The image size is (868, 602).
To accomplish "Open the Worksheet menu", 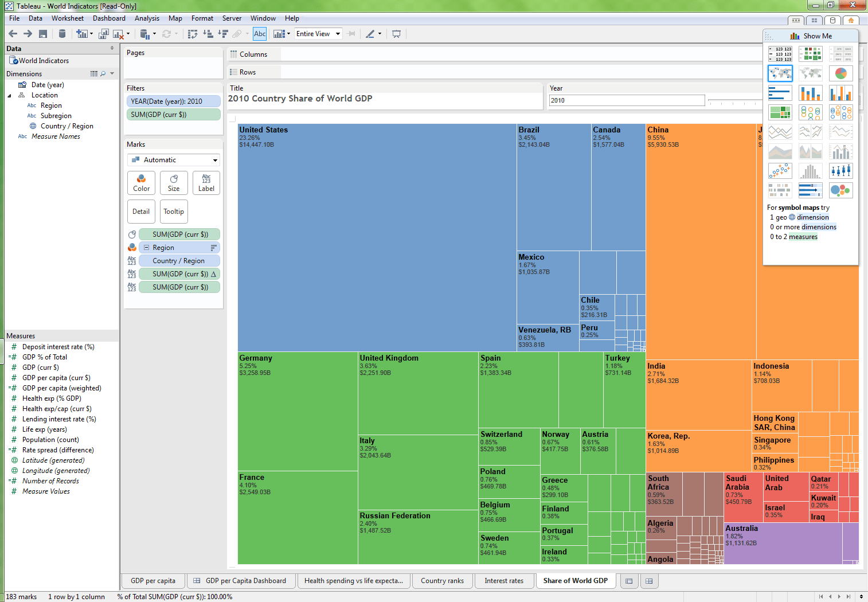I will click(x=68, y=18).
